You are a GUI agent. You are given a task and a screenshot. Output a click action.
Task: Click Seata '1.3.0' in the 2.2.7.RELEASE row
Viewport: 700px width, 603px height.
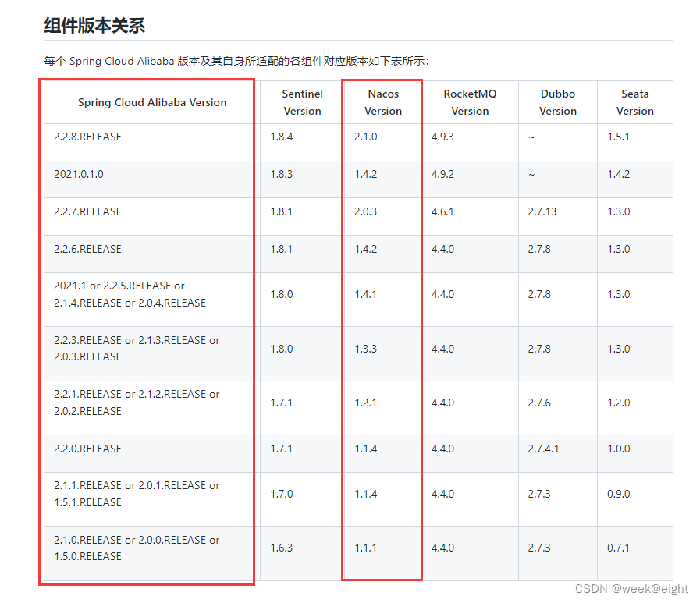(x=618, y=211)
